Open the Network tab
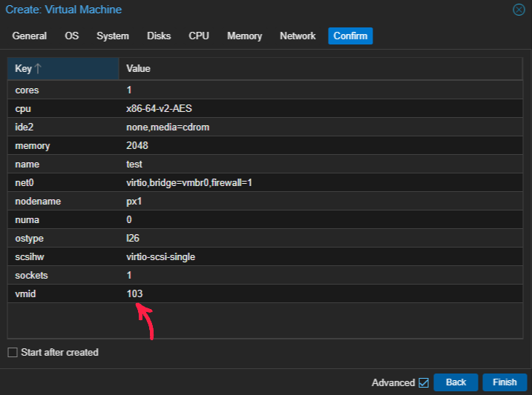532x395 pixels. pos(298,36)
